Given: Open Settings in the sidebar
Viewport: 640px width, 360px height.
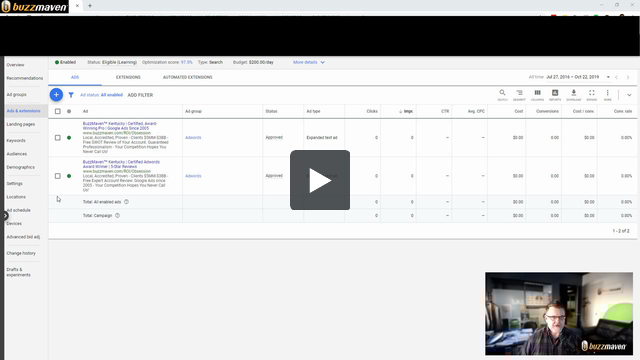Looking at the screenshot, I should [x=14, y=183].
